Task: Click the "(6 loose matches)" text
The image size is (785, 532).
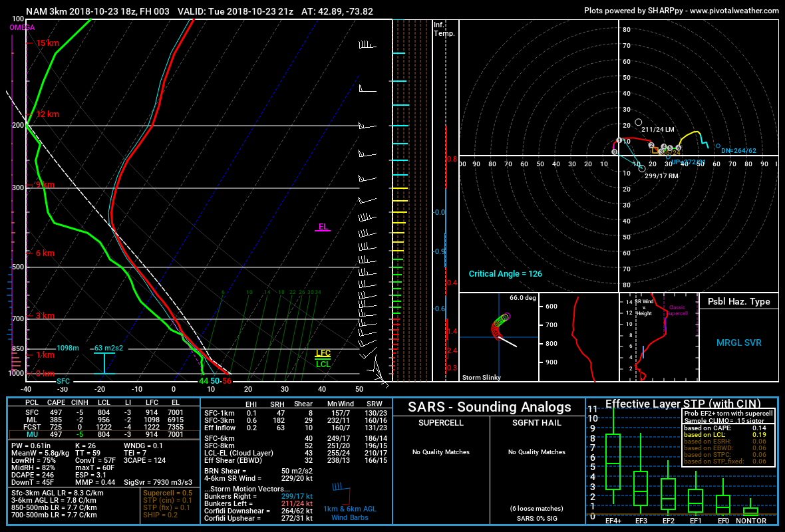Action: pyautogui.click(x=537, y=508)
